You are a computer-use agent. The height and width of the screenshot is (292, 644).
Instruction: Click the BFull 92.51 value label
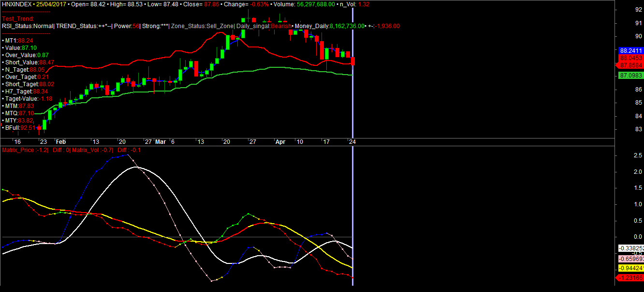pos(19,128)
